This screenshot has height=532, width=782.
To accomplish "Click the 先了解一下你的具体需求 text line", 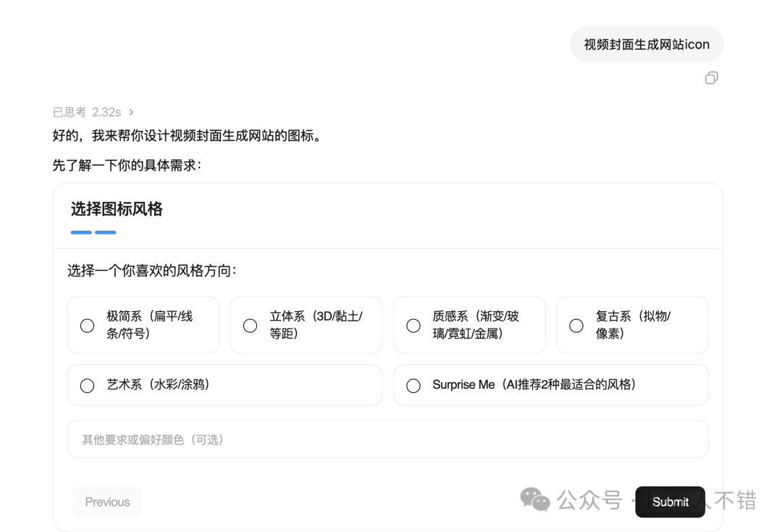I will (127, 165).
